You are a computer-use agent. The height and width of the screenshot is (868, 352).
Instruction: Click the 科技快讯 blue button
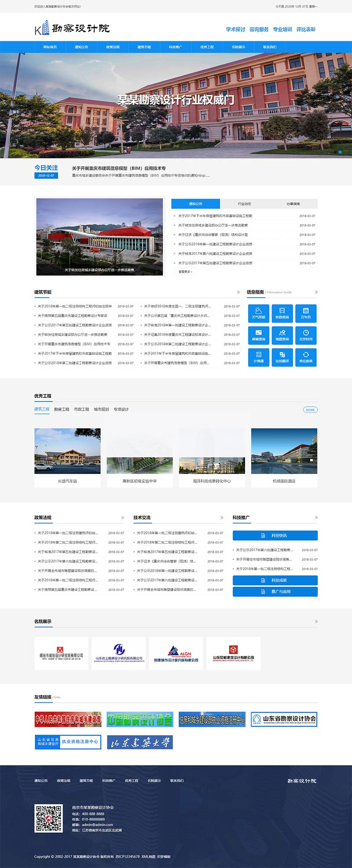click(275, 536)
